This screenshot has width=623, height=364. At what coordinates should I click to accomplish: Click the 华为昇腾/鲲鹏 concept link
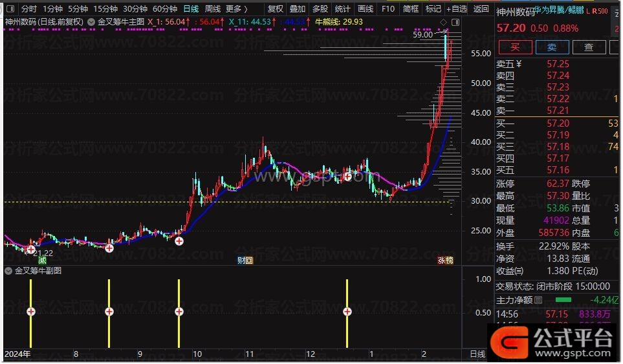[559, 11]
